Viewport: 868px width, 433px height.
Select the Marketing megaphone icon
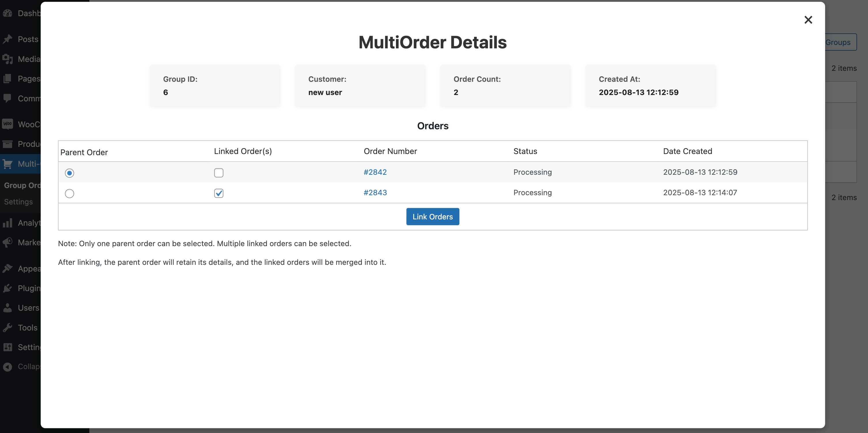(x=8, y=242)
